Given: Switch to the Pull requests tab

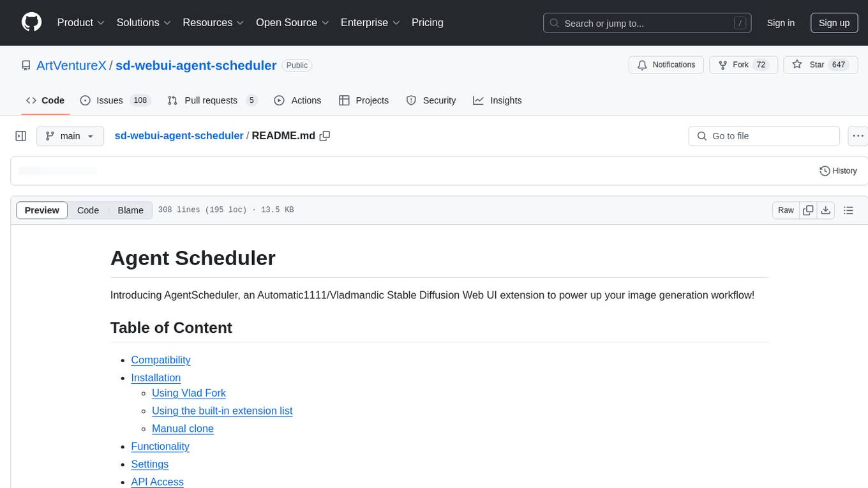Looking at the screenshot, I should point(213,100).
